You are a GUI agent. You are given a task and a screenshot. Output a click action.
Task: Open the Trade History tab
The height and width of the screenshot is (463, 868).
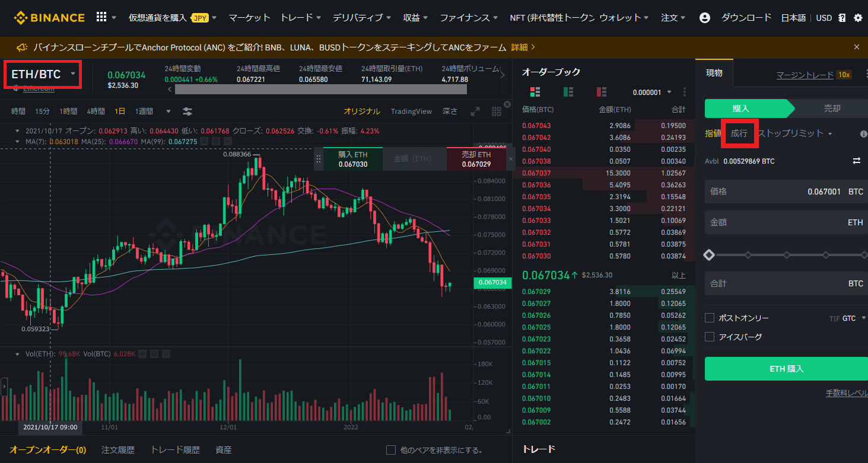(x=175, y=450)
